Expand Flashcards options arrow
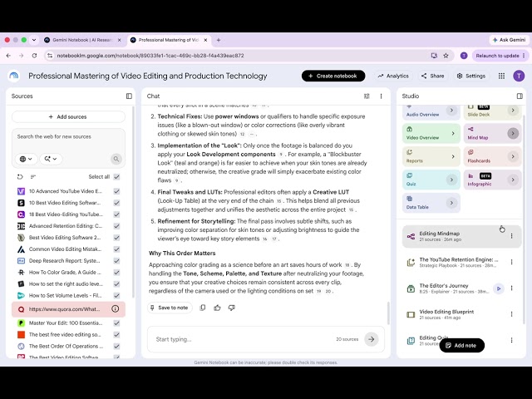The height and width of the screenshot is (399, 532). pyautogui.click(x=513, y=156)
